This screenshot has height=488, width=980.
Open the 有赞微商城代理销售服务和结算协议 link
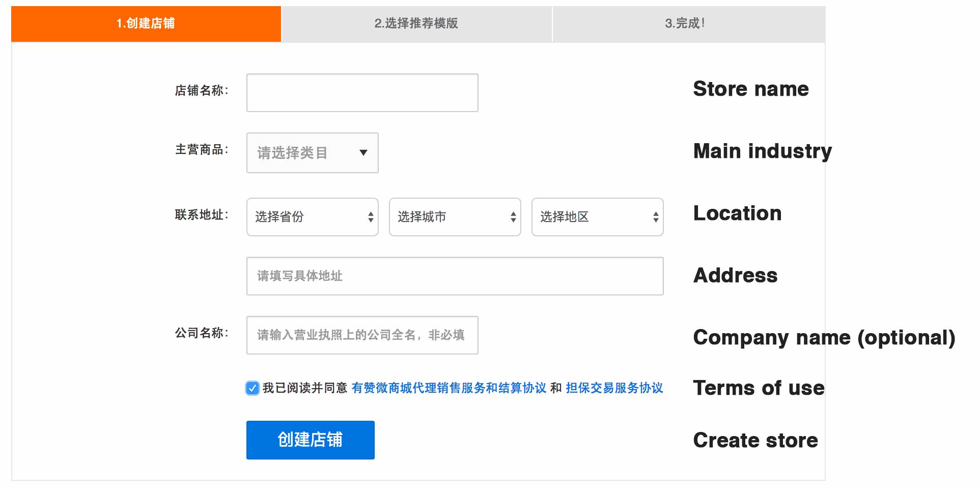pos(449,388)
